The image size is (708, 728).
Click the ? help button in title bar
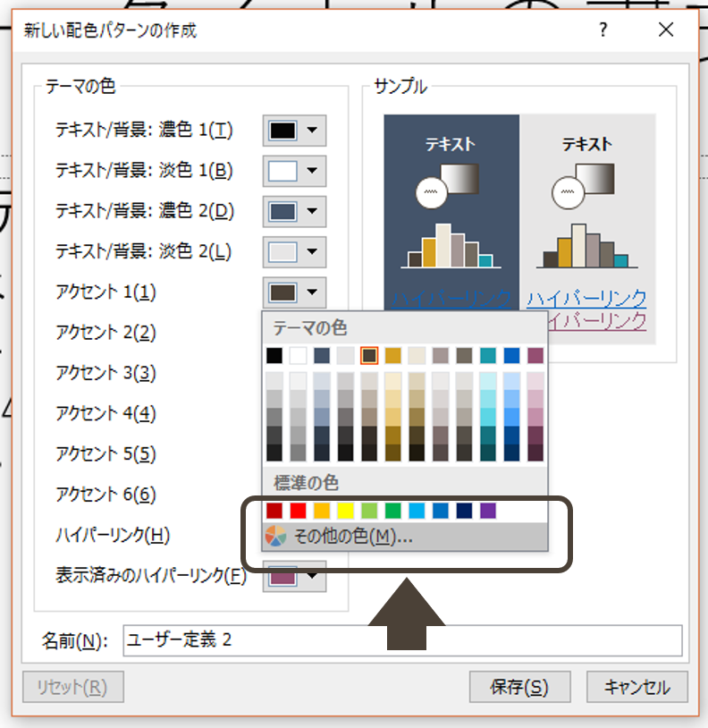click(603, 30)
